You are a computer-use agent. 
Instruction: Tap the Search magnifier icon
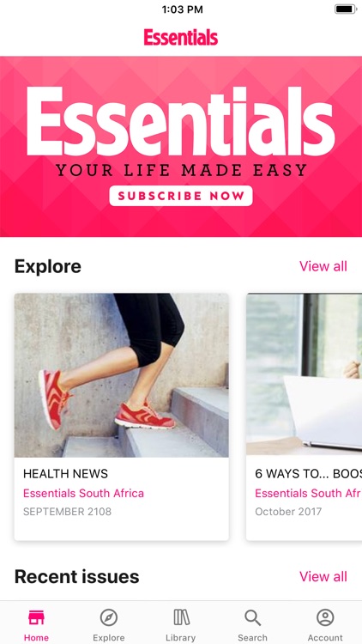(253, 617)
